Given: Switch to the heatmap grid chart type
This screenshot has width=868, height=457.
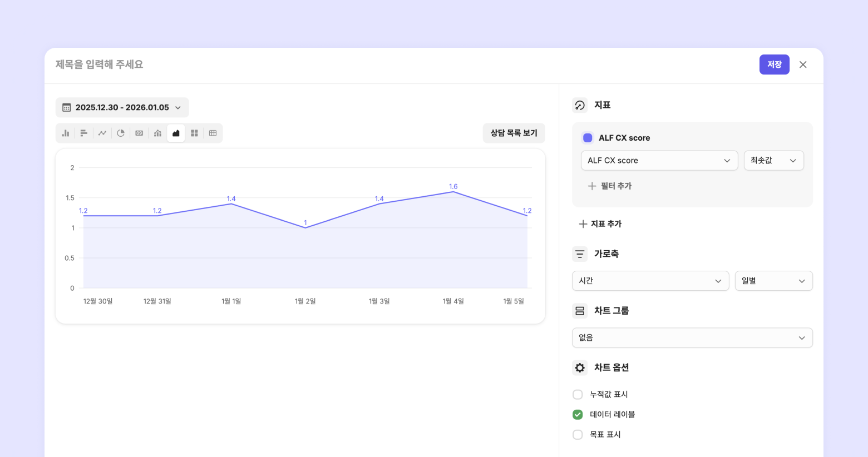Looking at the screenshot, I should (x=194, y=133).
